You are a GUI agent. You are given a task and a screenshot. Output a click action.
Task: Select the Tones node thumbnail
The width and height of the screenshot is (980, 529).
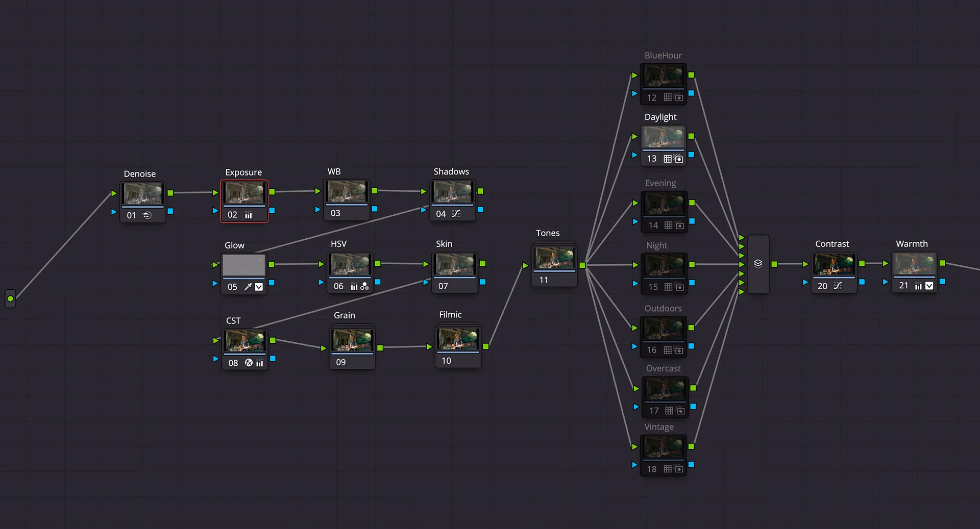[x=554, y=259]
